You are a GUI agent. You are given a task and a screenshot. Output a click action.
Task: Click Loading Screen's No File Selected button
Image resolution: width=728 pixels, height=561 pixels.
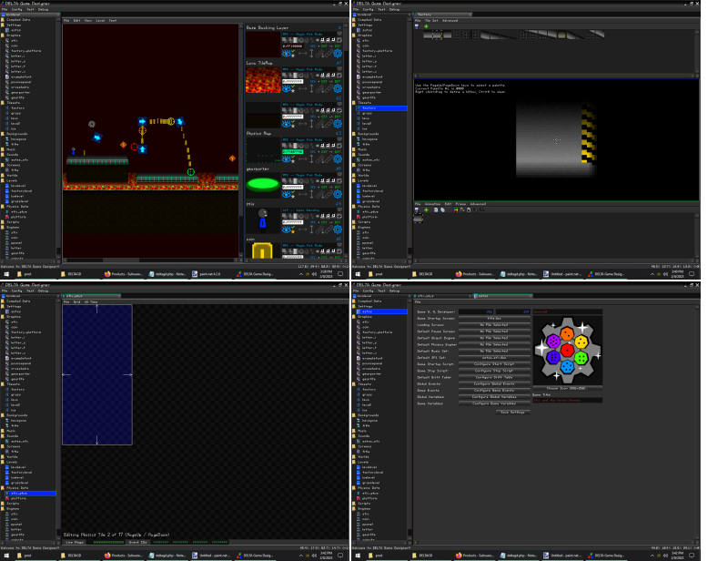point(494,325)
